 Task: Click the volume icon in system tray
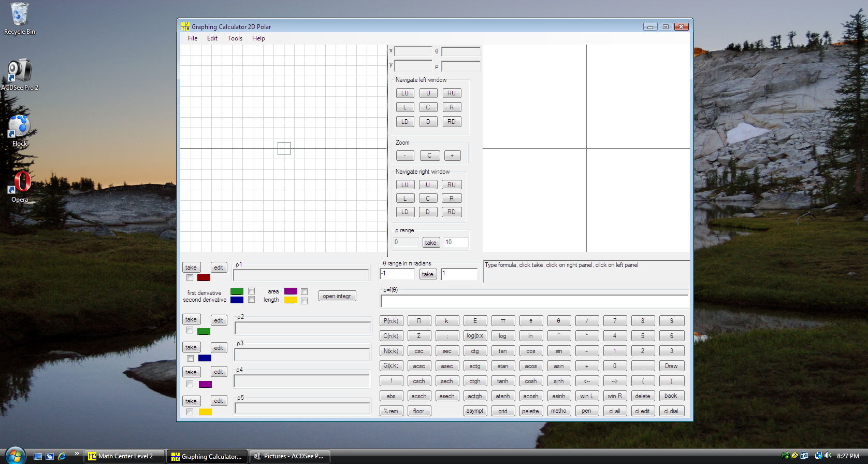828,456
